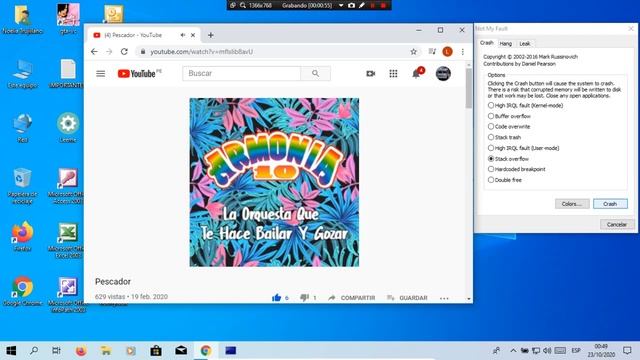
Task: Open the Chrome profile icon
Action: [447, 51]
